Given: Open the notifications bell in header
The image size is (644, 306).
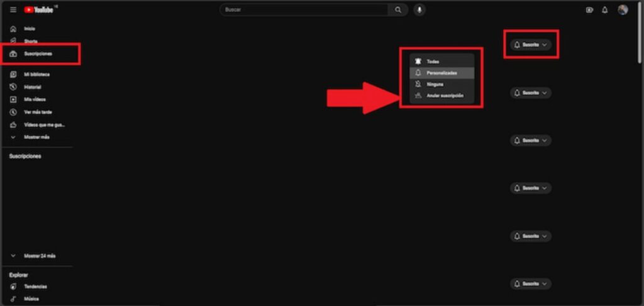Looking at the screenshot, I should coord(604,10).
